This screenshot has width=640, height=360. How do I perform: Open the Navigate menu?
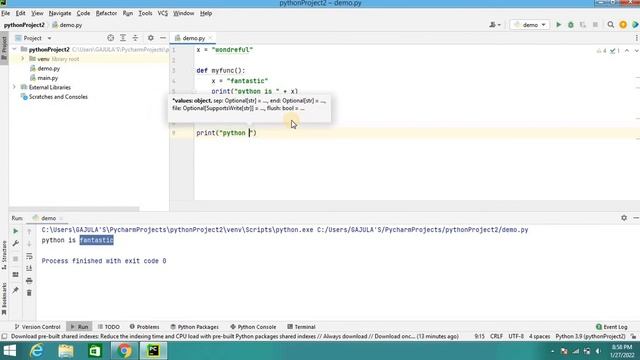click(x=60, y=13)
